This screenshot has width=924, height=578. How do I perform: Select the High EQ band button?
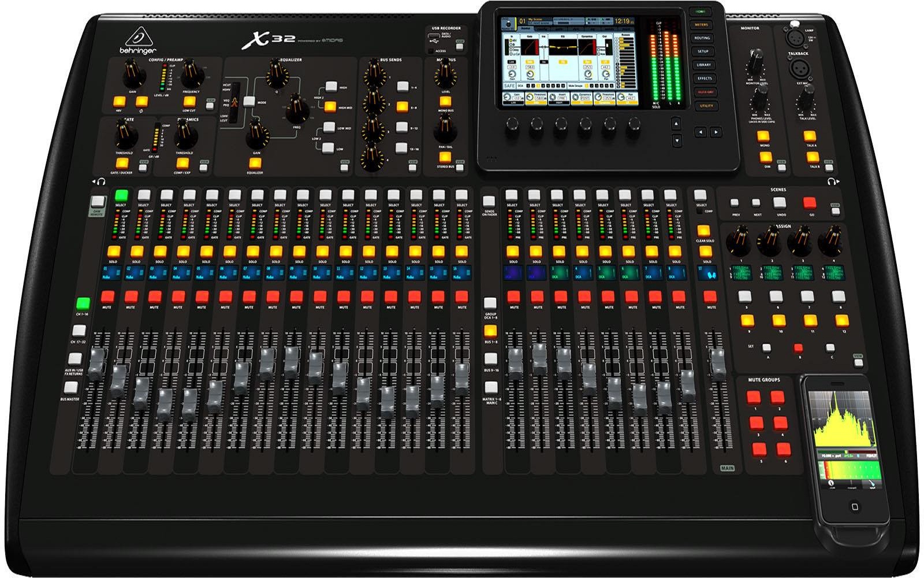click(x=331, y=86)
